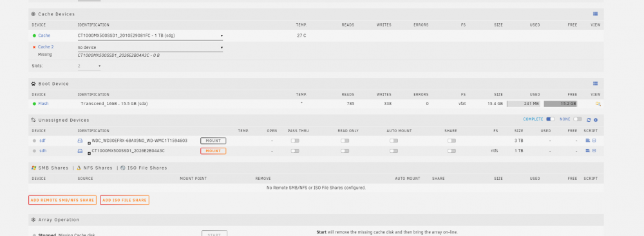The width and height of the screenshot is (644, 236).
Task: Enable Pass Thru for sdf
Action: 295,141
